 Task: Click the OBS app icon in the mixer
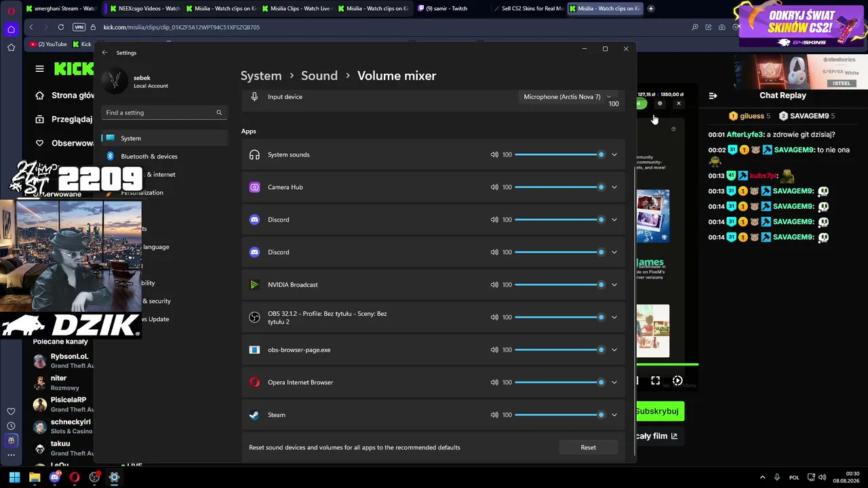tap(254, 317)
